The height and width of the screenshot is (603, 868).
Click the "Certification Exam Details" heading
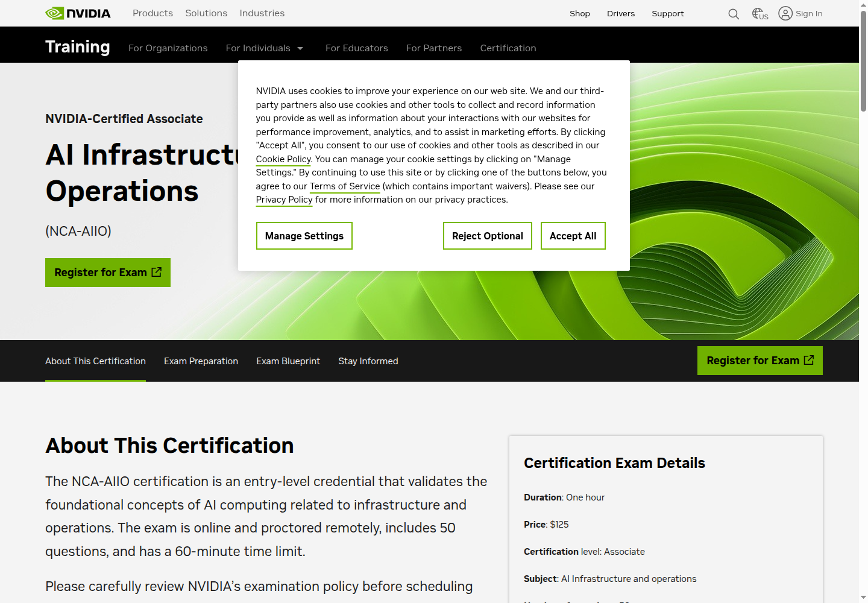click(x=614, y=463)
